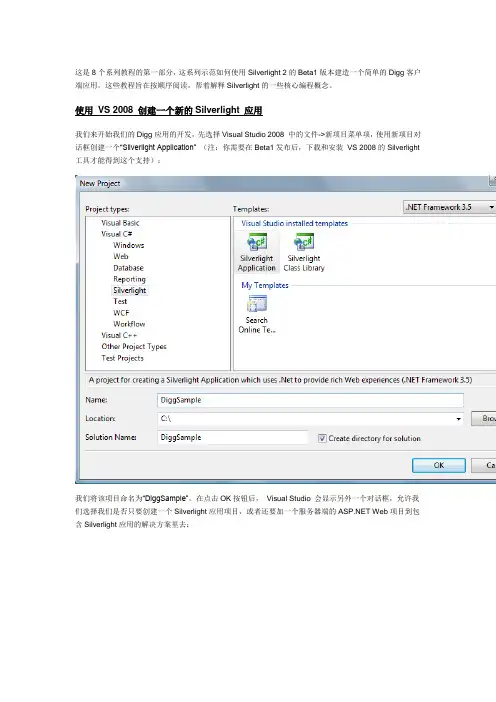Select the Reporting project type

[x=129, y=279]
